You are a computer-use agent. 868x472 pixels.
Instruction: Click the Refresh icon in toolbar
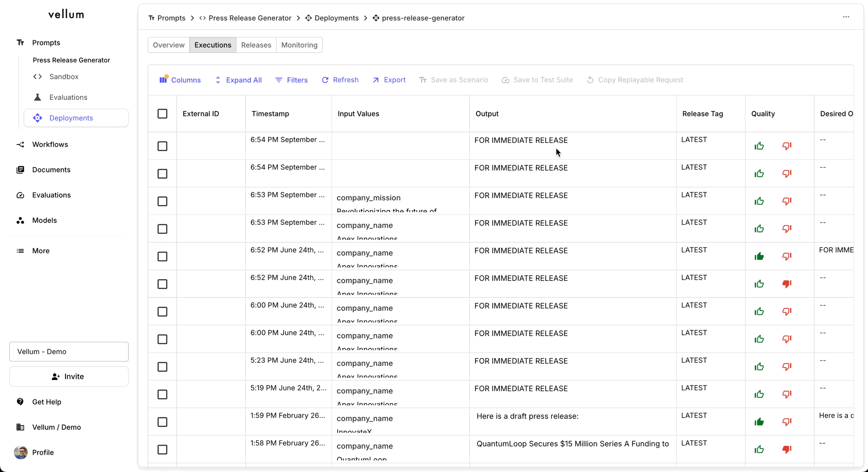pyautogui.click(x=325, y=80)
